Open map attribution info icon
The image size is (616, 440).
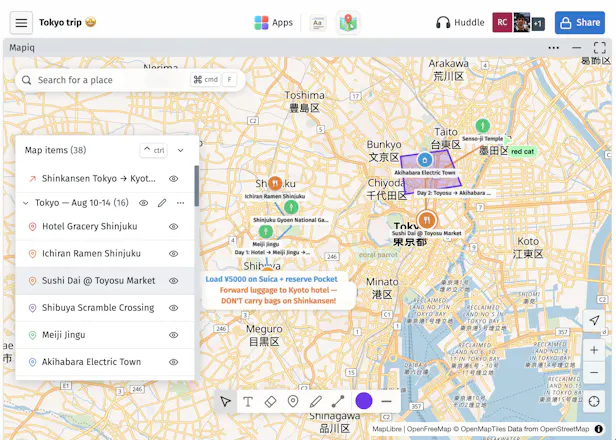coord(598,429)
